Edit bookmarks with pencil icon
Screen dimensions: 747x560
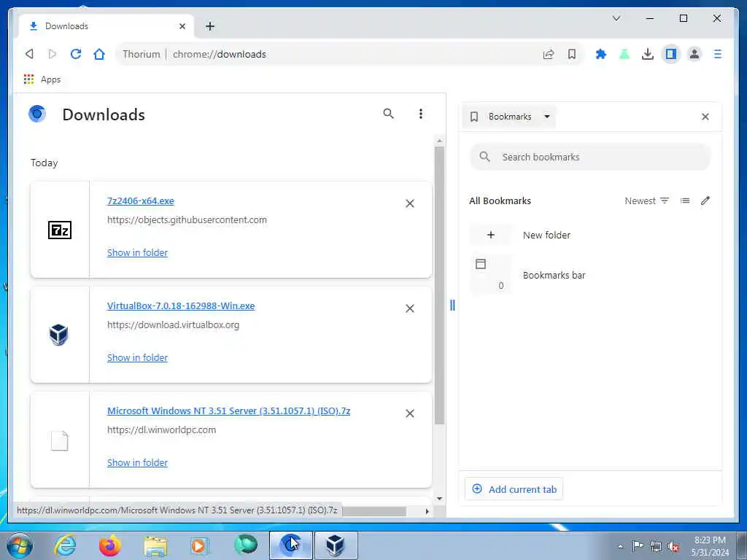click(x=705, y=201)
